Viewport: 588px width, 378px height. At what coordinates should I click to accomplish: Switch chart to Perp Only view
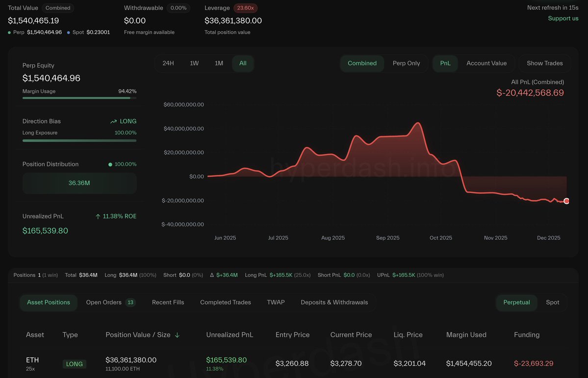[406, 63]
